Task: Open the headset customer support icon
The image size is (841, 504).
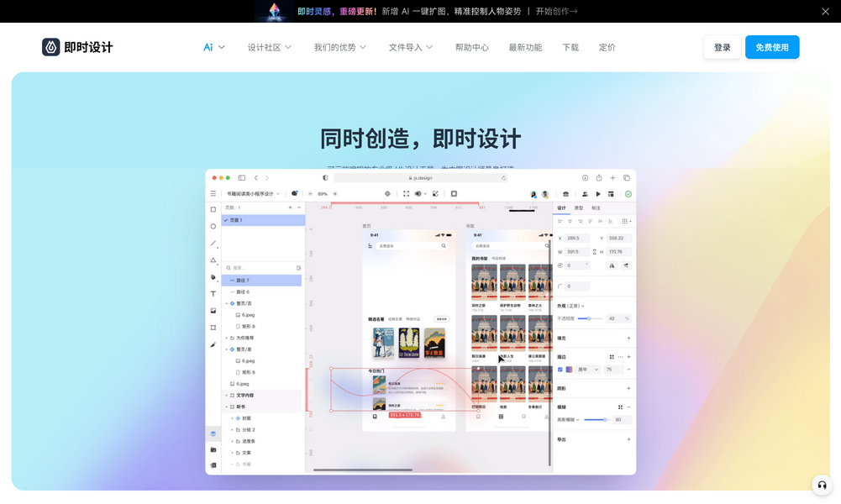Action: tap(822, 486)
